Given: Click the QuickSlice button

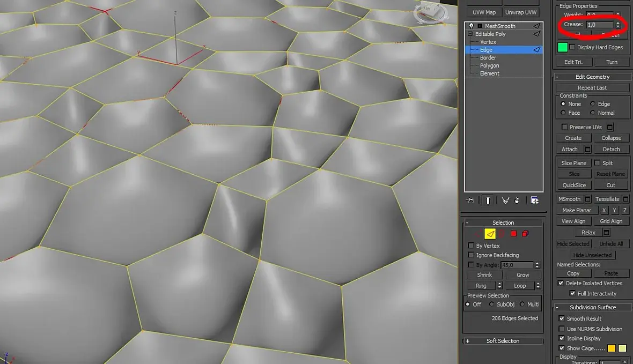Looking at the screenshot, I should pyautogui.click(x=573, y=185).
